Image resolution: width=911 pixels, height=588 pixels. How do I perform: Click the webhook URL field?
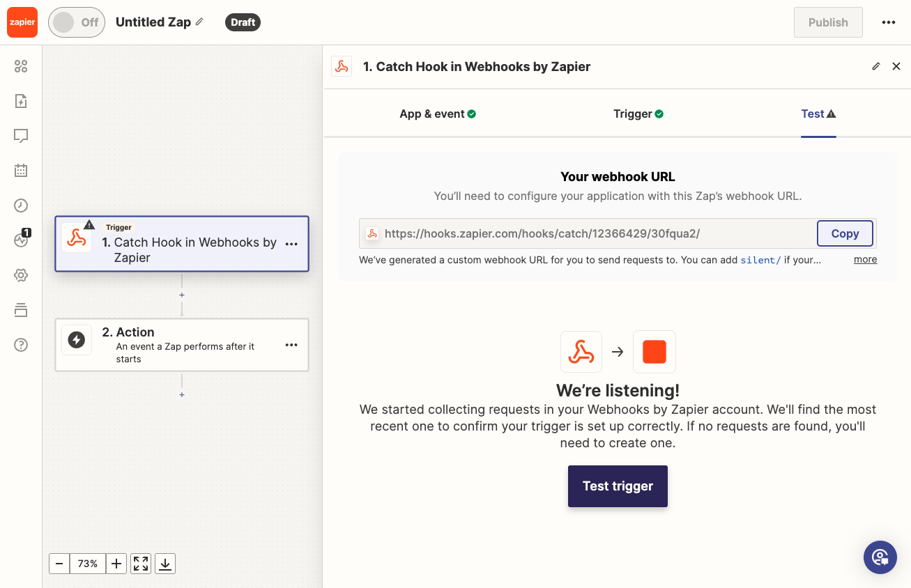pos(588,233)
